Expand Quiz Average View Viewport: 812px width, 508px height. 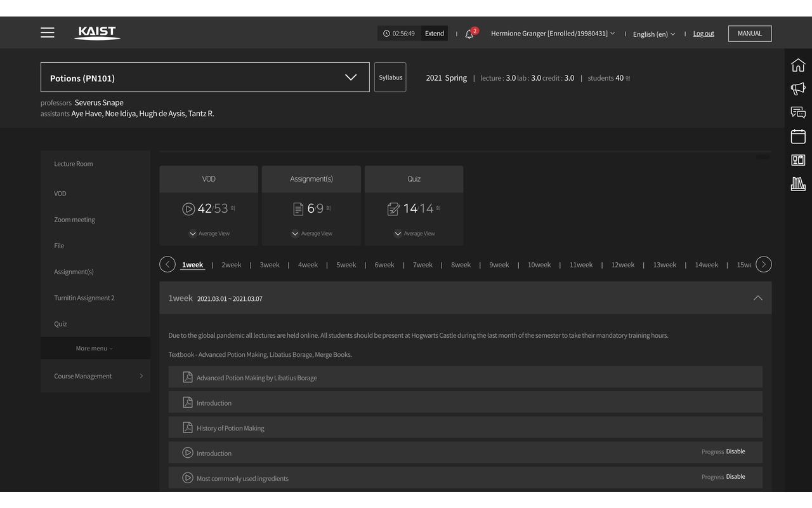(x=414, y=233)
